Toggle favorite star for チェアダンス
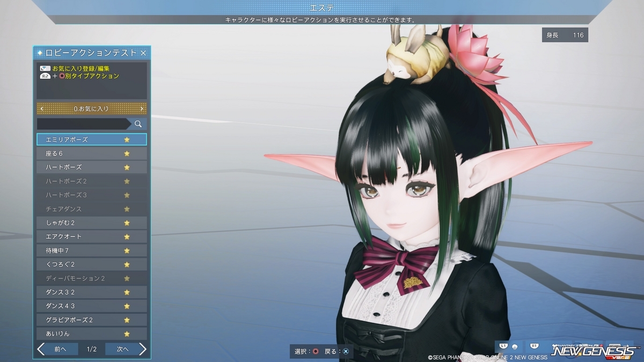Viewport: 644px width, 362px height. coord(127,209)
